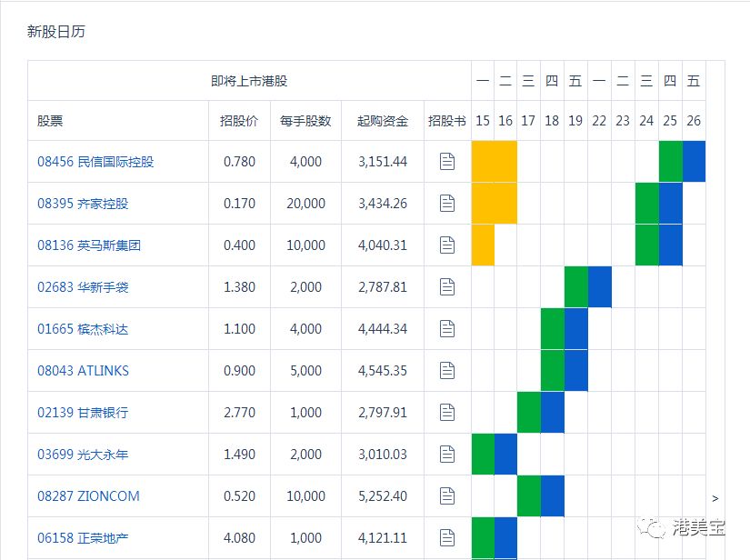Click prospectus icon for 槟杰科达

(446, 329)
